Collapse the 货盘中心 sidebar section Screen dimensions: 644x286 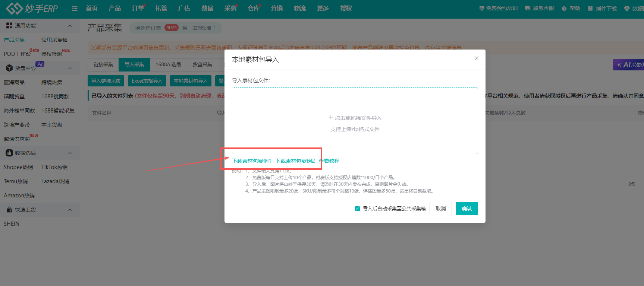[70, 68]
